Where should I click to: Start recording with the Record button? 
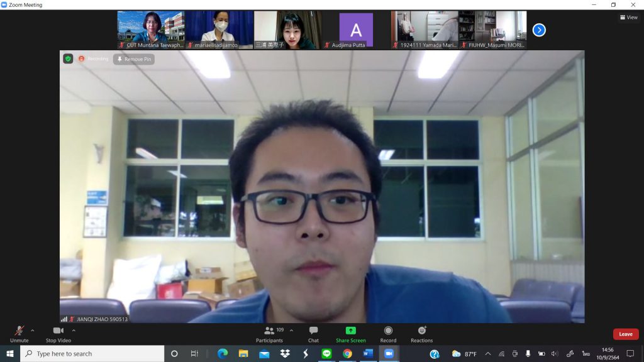pos(388,334)
